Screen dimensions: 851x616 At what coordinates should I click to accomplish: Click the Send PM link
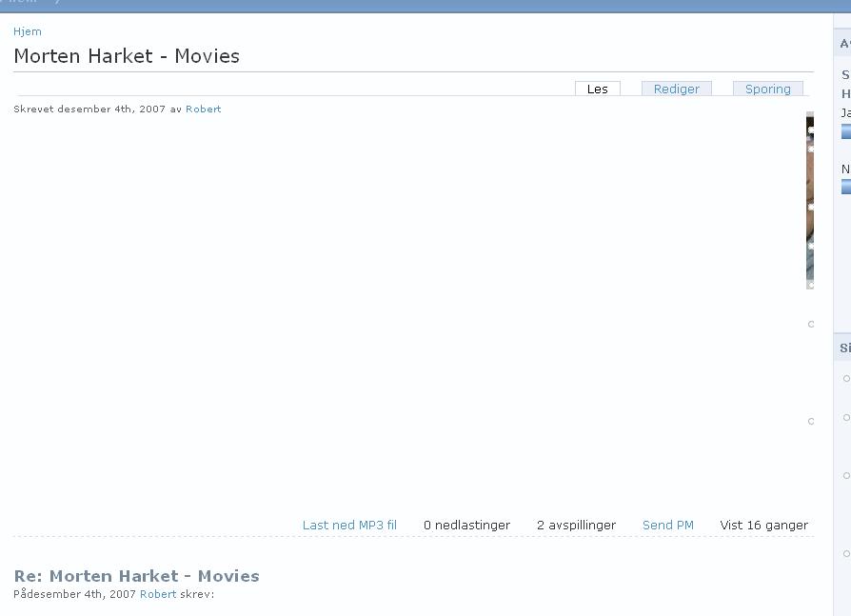667,526
